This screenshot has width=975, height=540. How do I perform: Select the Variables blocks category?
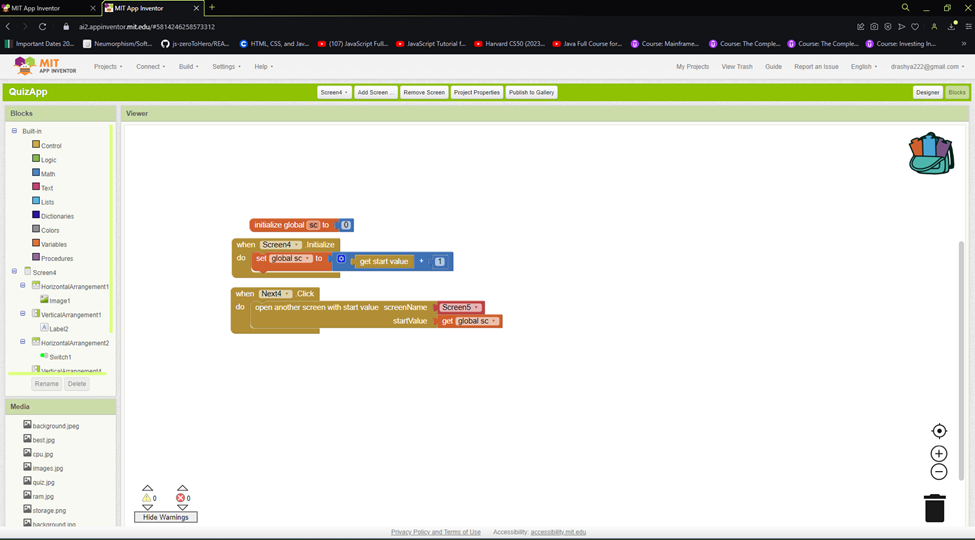coord(53,244)
